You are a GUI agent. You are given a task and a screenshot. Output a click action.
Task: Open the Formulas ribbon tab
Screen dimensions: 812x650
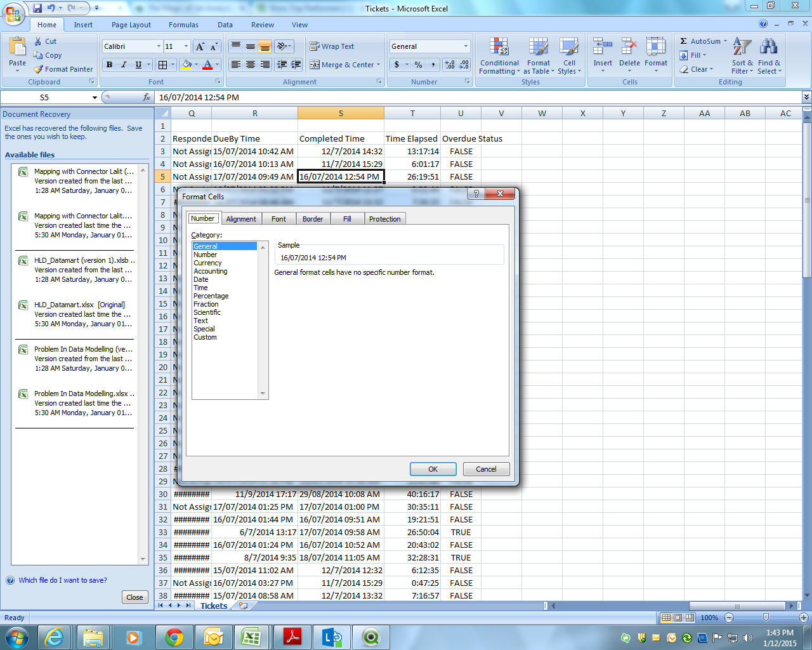(183, 25)
